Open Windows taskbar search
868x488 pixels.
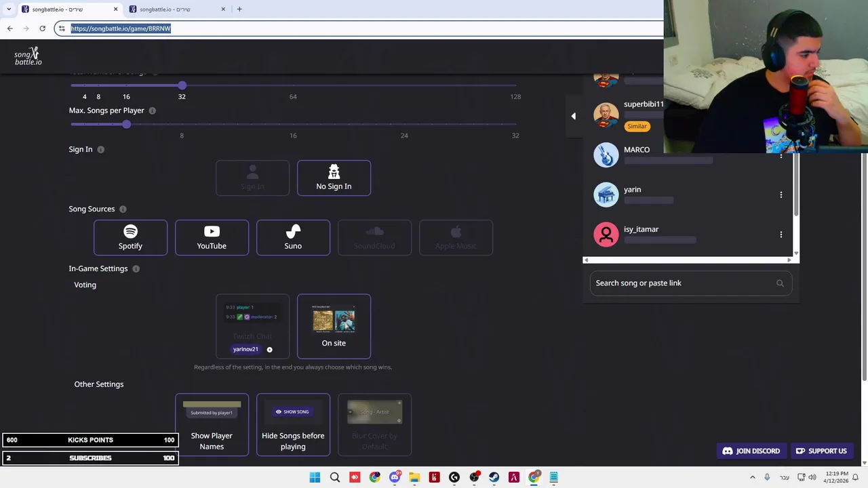pyautogui.click(x=334, y=478)
